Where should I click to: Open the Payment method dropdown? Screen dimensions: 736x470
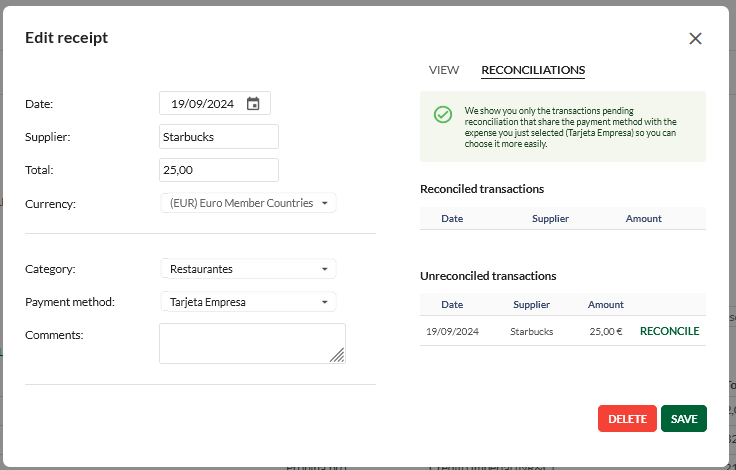(x=248, y=302)
